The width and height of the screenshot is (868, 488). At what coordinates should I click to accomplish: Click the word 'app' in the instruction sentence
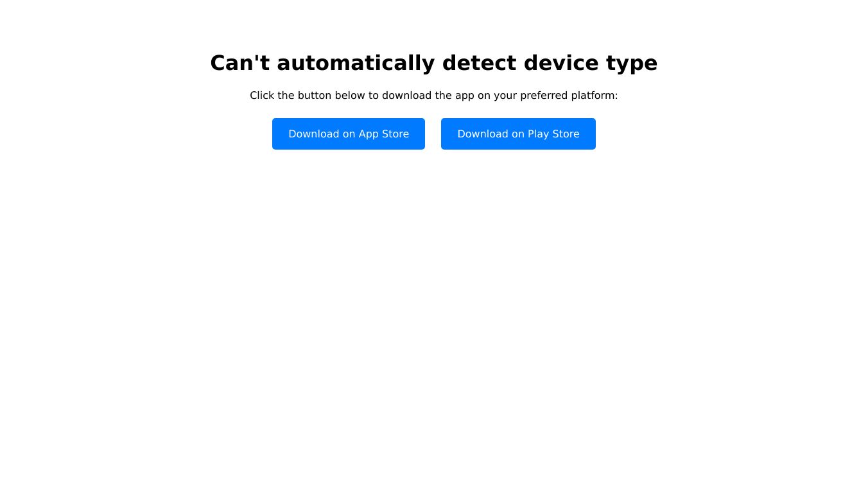[465, 96]
